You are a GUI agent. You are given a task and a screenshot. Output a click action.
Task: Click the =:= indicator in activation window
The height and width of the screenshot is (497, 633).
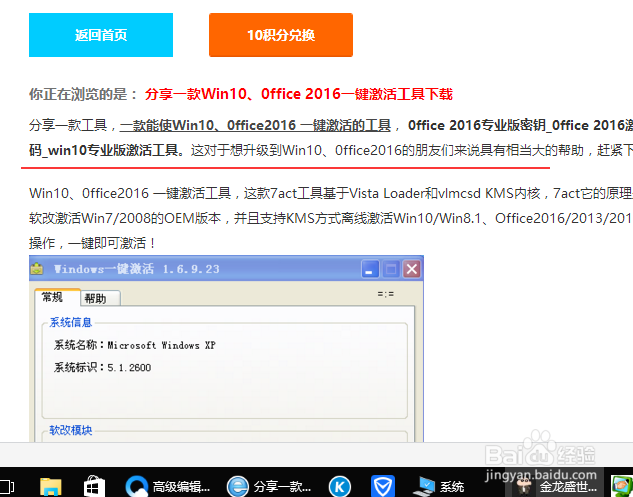(386, 294)
